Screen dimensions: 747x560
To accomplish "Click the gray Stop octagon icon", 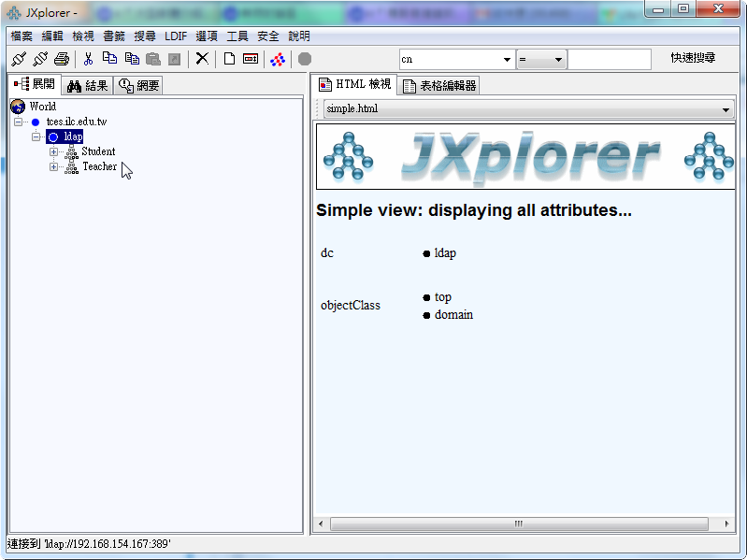I will coord(305,59).
